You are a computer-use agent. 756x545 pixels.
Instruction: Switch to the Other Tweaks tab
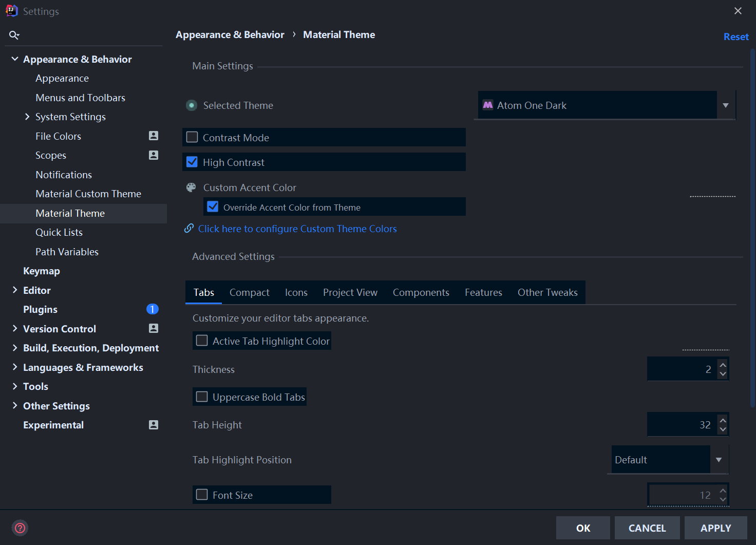point(547,292)
